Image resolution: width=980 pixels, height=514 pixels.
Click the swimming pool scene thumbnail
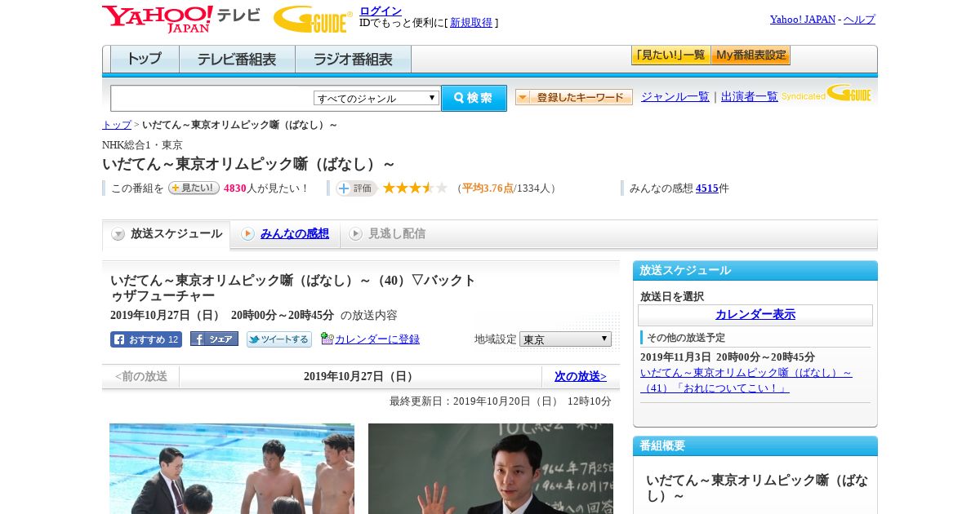[x=232, y=468]
